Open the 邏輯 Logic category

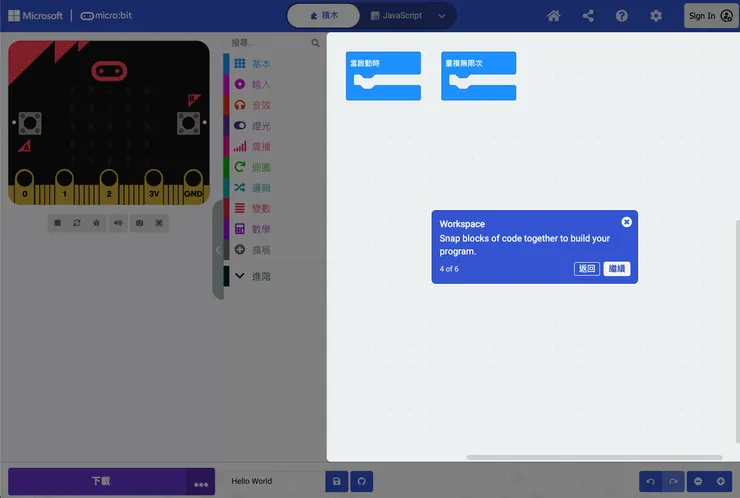click(x=274, y=188)
